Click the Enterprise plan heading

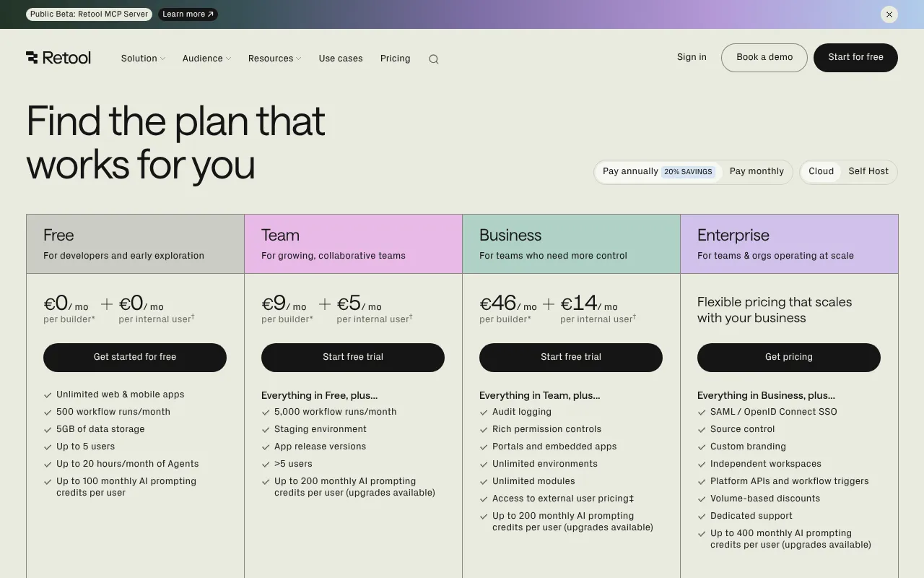[733, 236]
